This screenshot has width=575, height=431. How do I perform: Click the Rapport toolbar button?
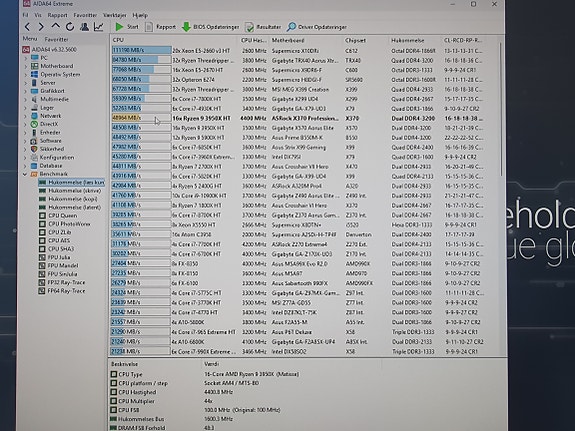tap(161, 27)
